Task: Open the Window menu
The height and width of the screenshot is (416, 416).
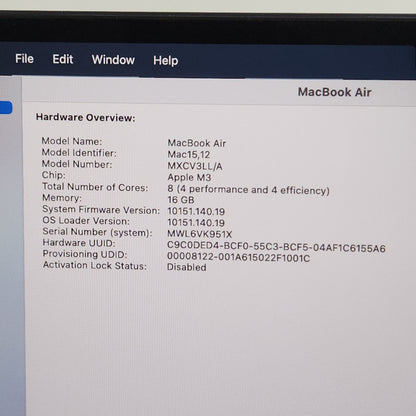Action: tap(113, 60)
